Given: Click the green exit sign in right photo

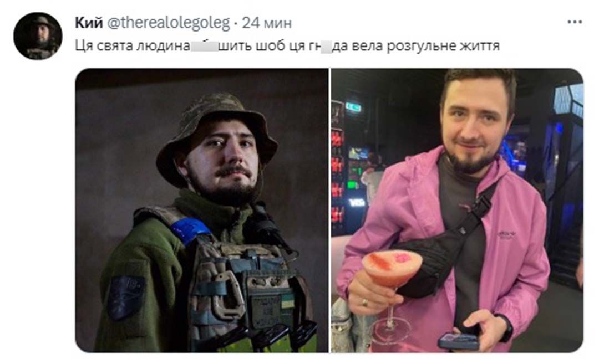Looking at the screenshot, I should (353, 107).
